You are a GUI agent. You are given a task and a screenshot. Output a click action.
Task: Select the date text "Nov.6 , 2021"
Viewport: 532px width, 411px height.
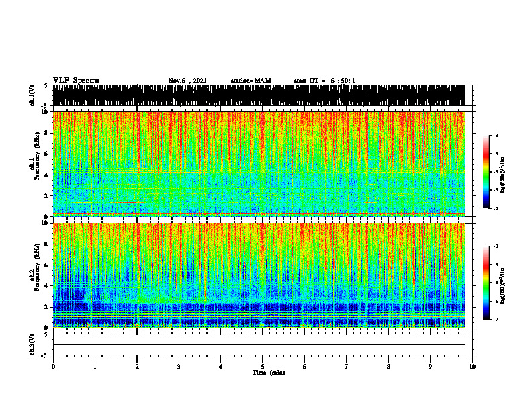(187, 81)
